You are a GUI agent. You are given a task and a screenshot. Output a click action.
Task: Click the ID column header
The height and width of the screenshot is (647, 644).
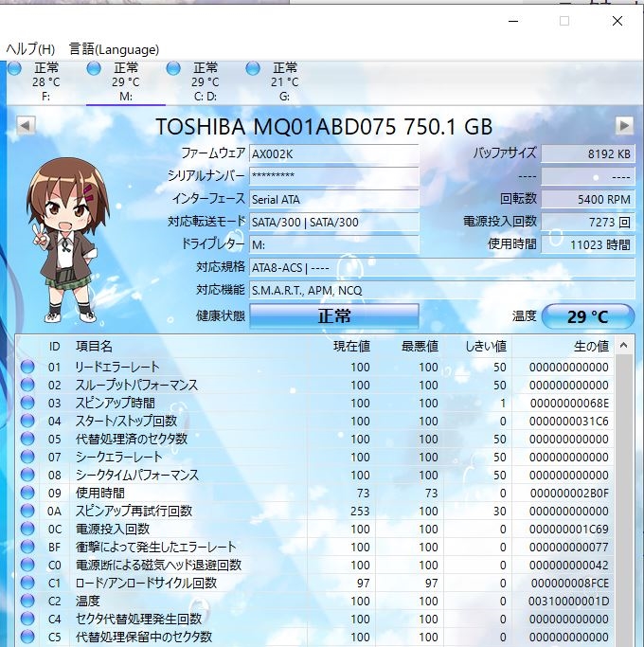55,346
